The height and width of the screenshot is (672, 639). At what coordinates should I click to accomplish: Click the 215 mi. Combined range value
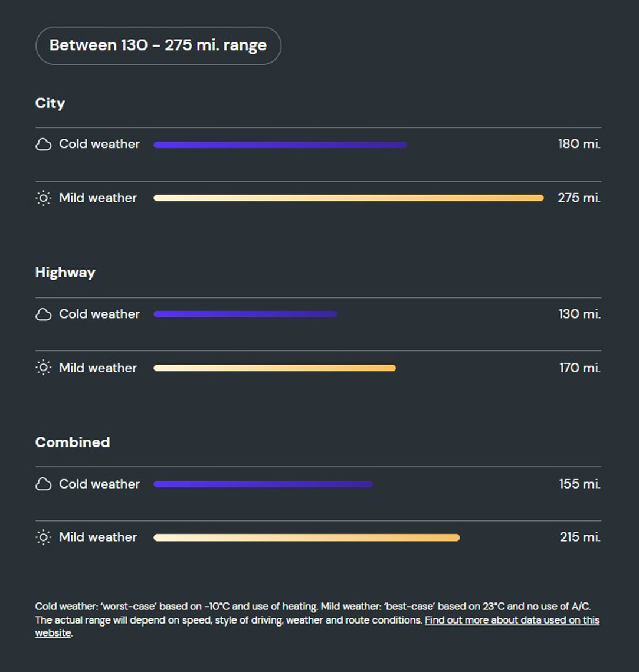(x=580, y=537)
